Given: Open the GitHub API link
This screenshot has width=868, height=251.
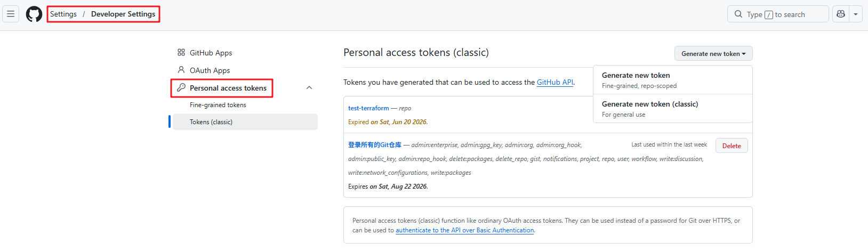Looking at the screenshot, I should click(x=555, y=82).
